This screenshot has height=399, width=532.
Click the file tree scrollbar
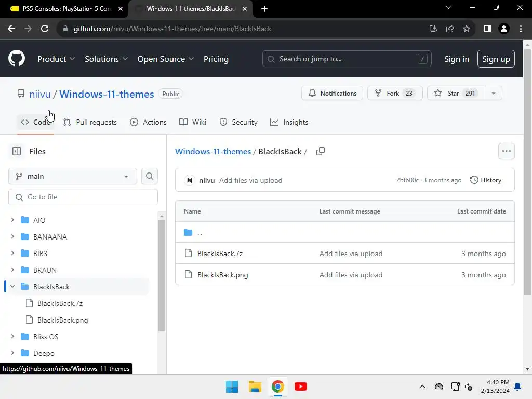click(162, 276)
